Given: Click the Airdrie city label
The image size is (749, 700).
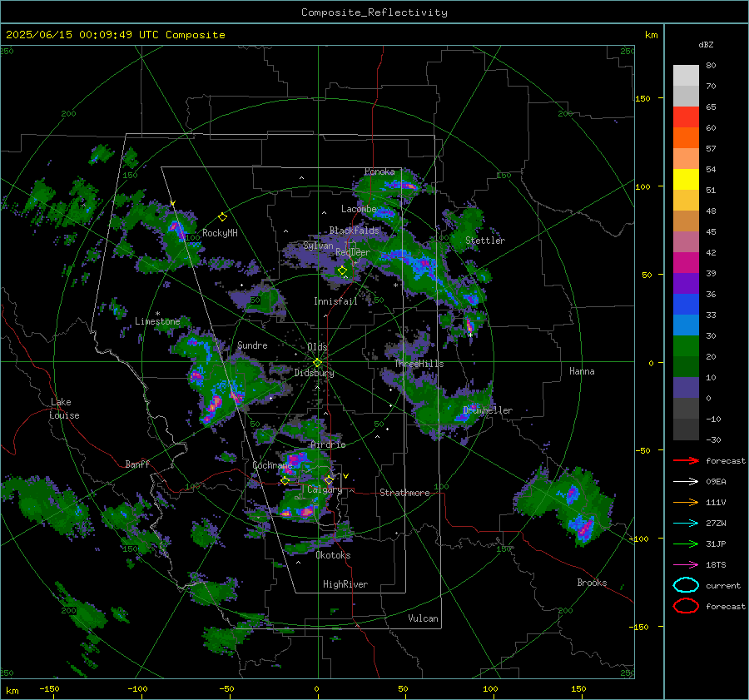Looking at the screenshot, I should [328, 444].
